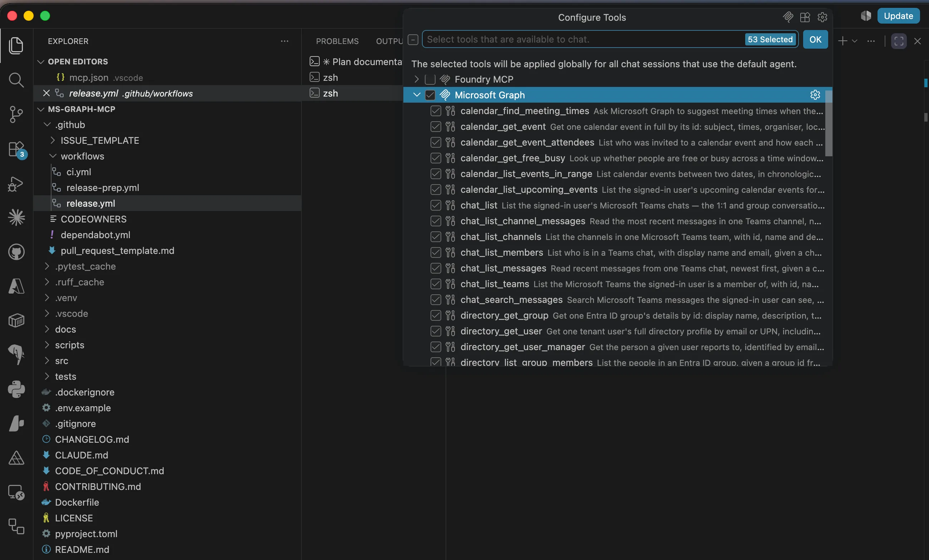Screen dimensions: 929x560
Task: Click OK to confirm tool selection
Action: [815, 40]
